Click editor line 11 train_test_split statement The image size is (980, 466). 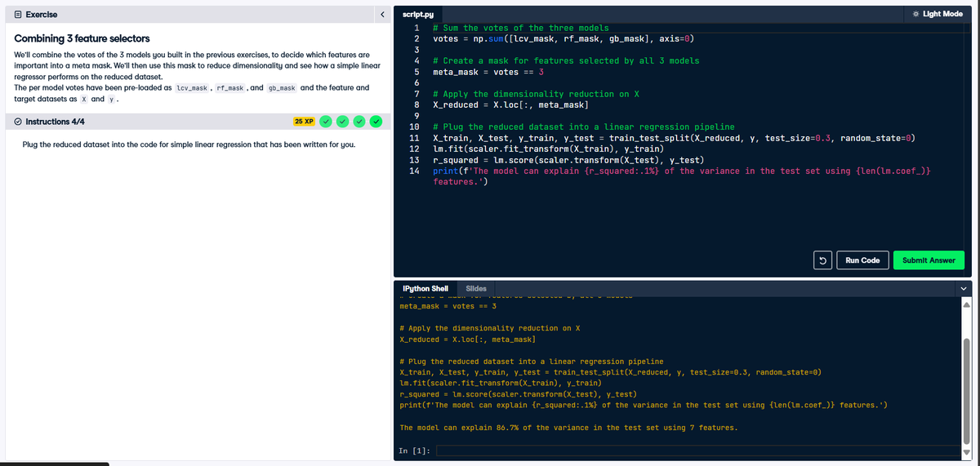click(673, 138)
